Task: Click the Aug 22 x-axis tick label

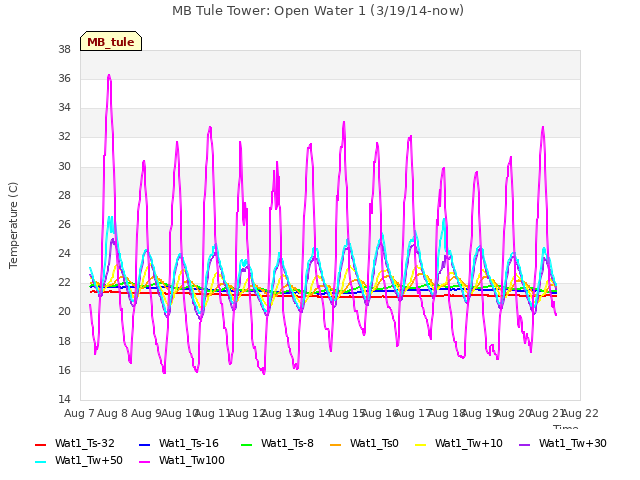Action: (580, 413)
